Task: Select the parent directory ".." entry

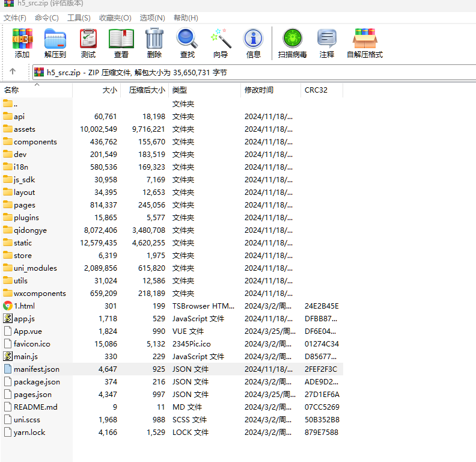Action: [x=15, y=103]
